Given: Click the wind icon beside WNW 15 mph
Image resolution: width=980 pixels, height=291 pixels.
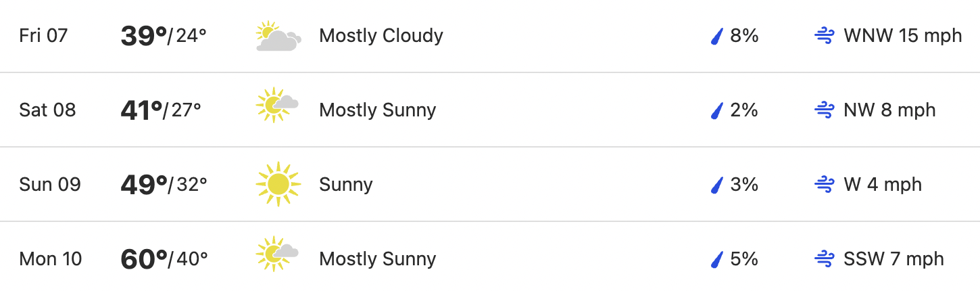Looking at the screenshot, I should [x=825, y=36].
